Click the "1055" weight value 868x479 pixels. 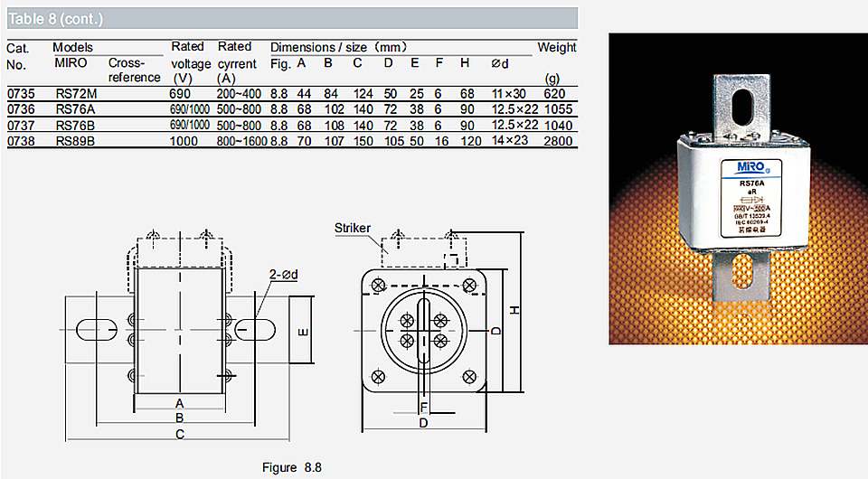pos(558,109)
